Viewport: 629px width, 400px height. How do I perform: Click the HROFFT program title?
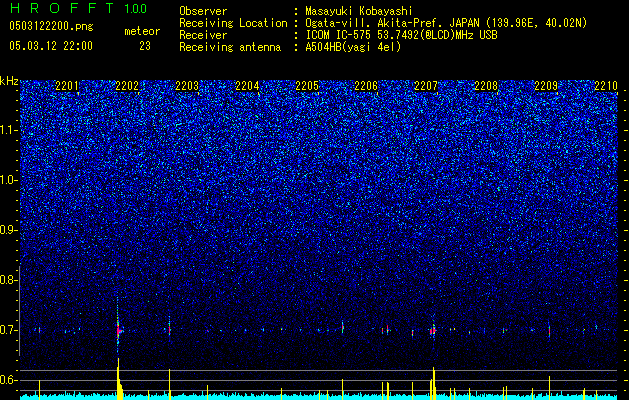point(62,8)
